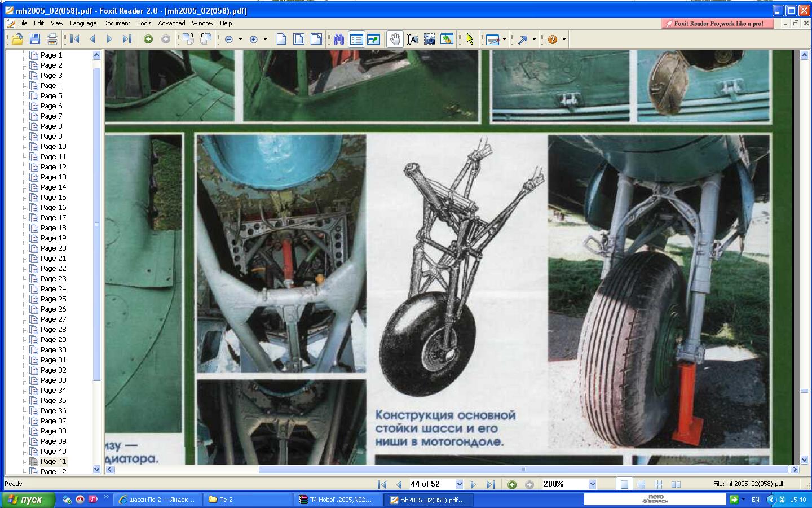
Task: Click the Foxit Reader Pro advertisement link
Action: pyautogui.click(x=716, y=23)
